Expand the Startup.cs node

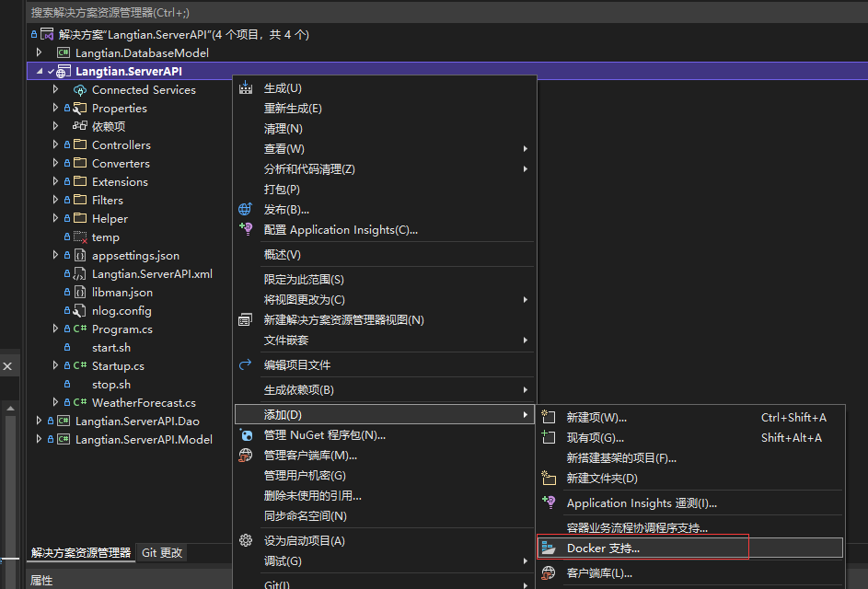coord(55,364)
